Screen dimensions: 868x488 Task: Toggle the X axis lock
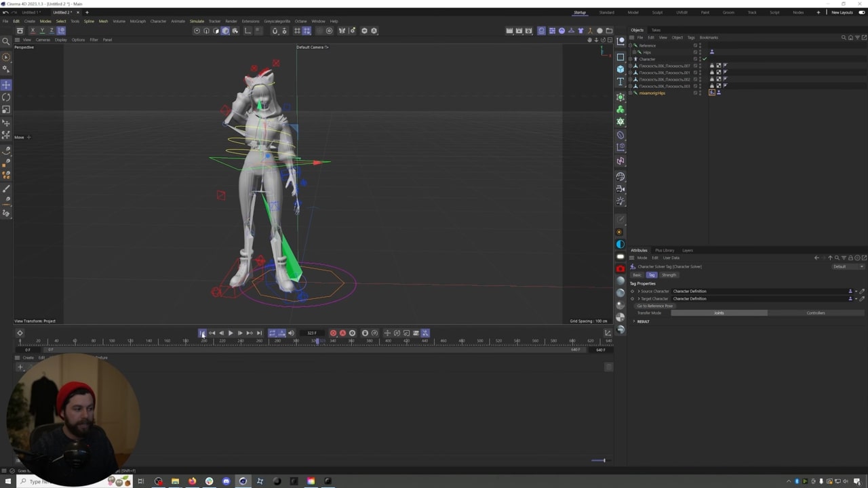coord(33,30)
